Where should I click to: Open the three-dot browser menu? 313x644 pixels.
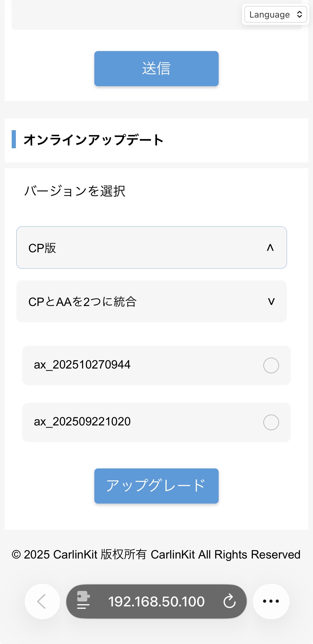pyautogui.click(x=271, y=601)
